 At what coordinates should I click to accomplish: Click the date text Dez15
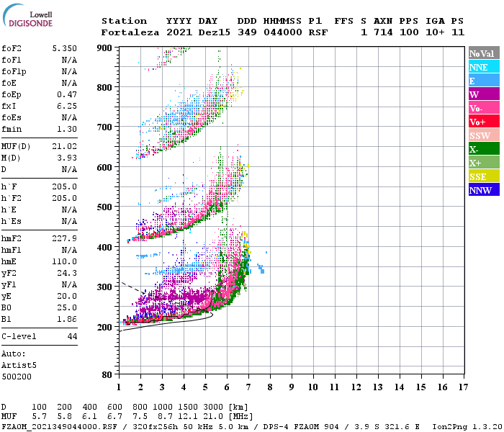(214, 32)
